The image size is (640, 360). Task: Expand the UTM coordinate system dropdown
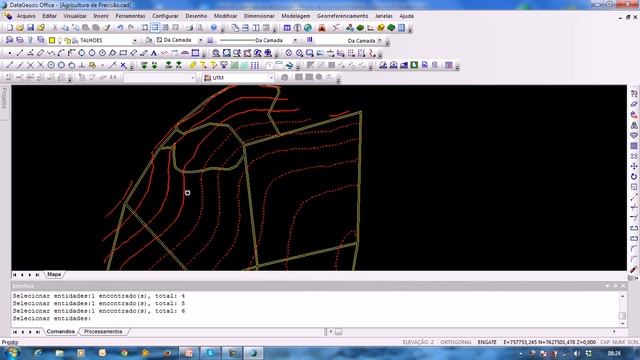point(271,78)
